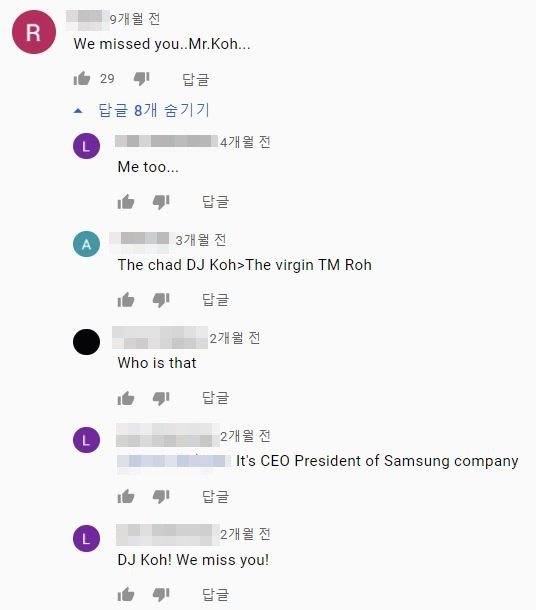The image size is (536, 610).
Task: Collapse the 8 replies thread arrow
Action: point(78,111)
